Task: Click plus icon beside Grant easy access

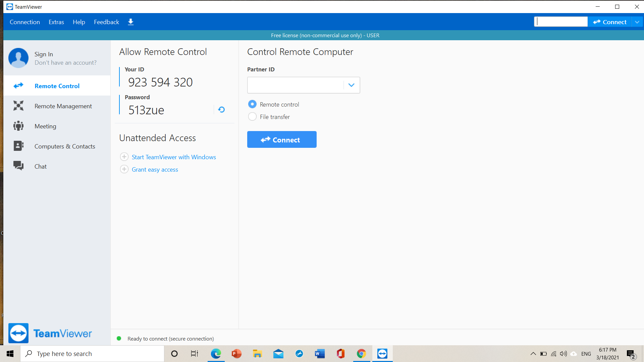Action: tap(124, 169)
